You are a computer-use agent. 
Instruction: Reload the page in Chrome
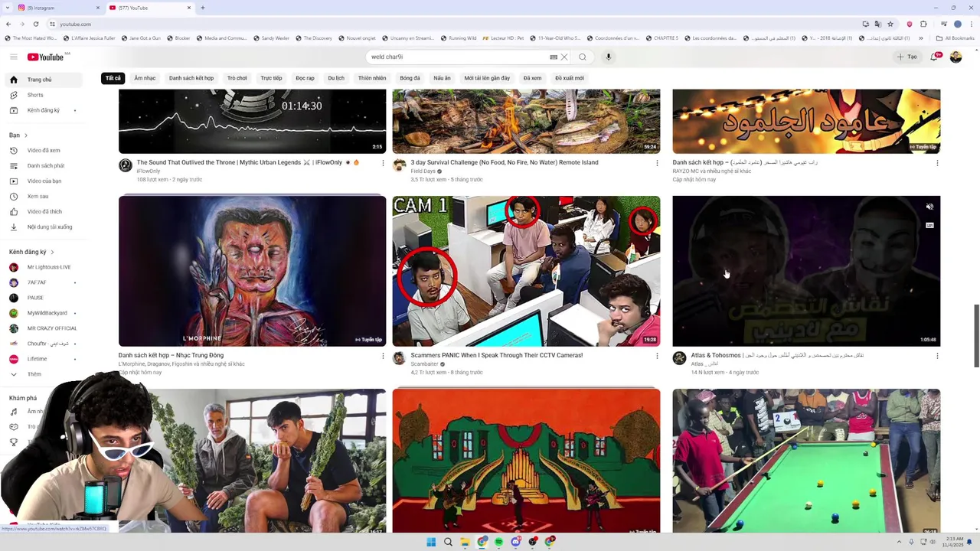[35, 24]
